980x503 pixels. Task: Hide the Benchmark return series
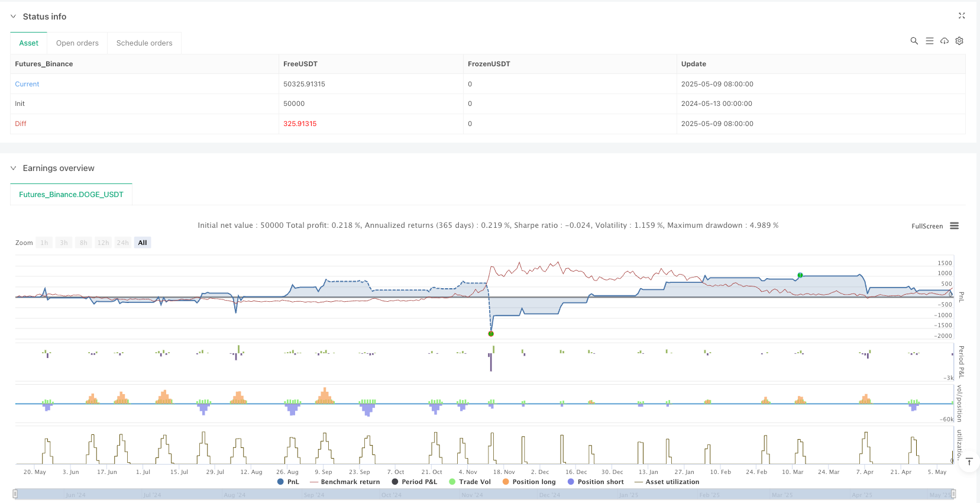[345, 482]
